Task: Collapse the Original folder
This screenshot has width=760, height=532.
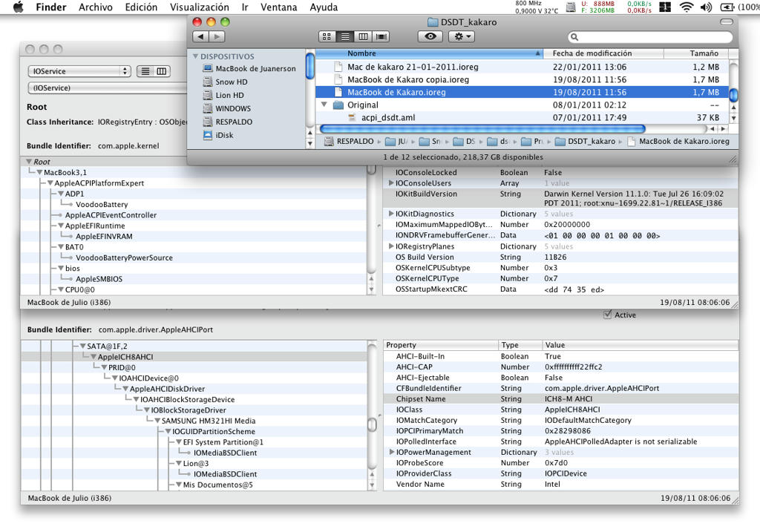Action: tap(324, 104)
